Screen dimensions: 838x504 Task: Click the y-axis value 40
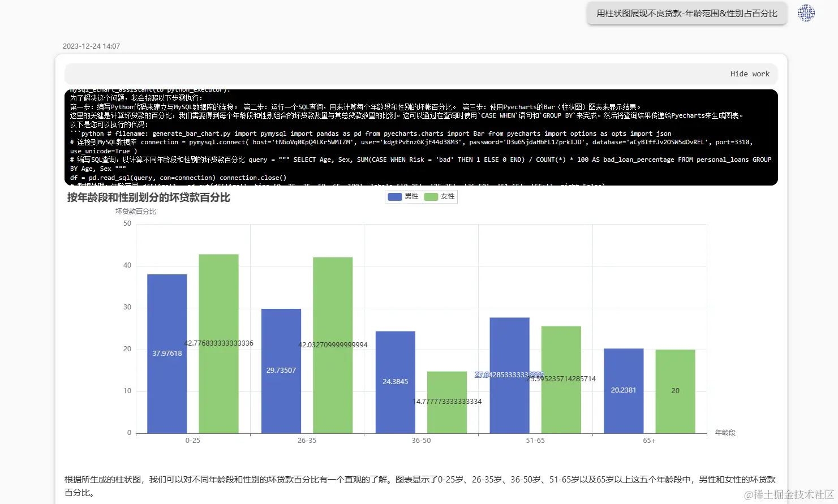[x=127, y=265]
